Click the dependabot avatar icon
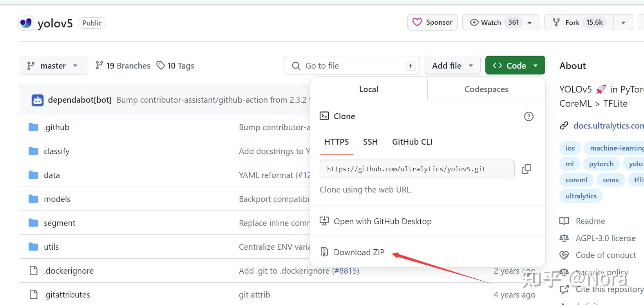The width and height of the screenshot is (644, 305). click(38, 100)
